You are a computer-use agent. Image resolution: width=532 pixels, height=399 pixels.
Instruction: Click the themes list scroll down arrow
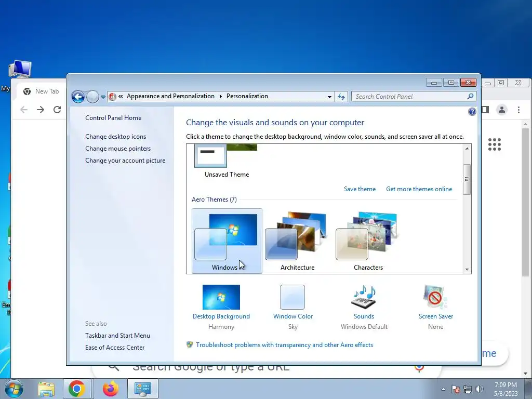(x=467, y=270)
